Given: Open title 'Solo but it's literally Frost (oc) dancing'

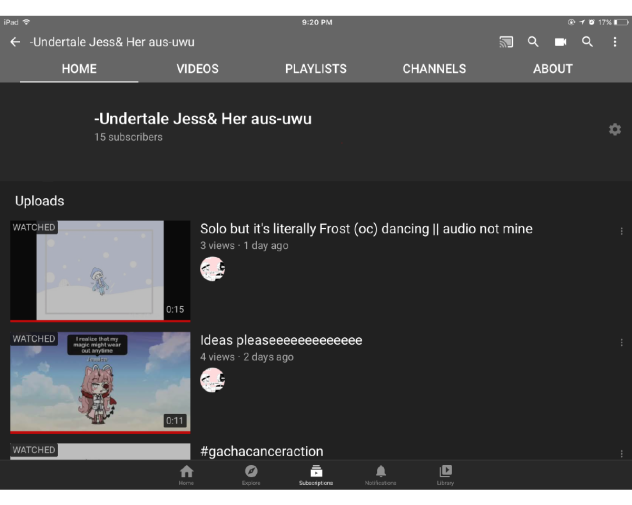Looking at the screenshot, I should [x=366, y=229].
